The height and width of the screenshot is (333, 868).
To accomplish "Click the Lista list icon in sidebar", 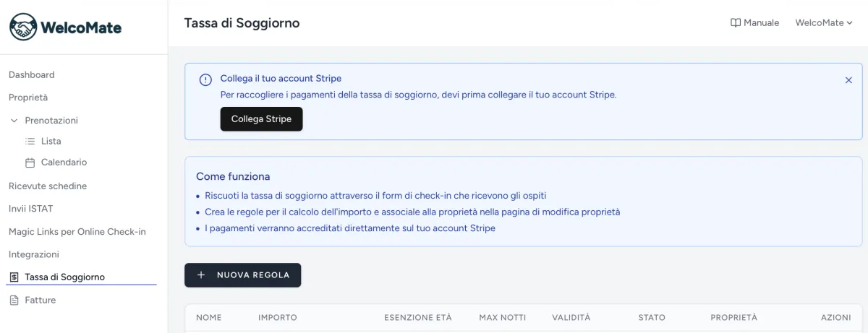I will pos(30,142).
